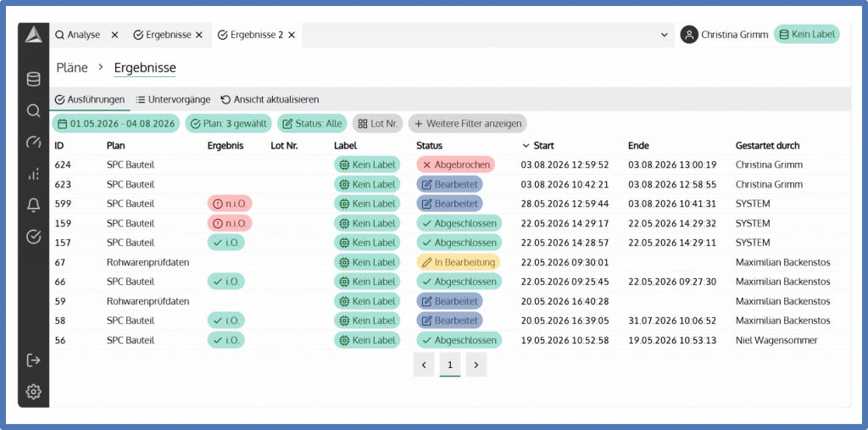Click Ansicht aktualisieren to refresh
868x430 pixels.
coord(270,100)
